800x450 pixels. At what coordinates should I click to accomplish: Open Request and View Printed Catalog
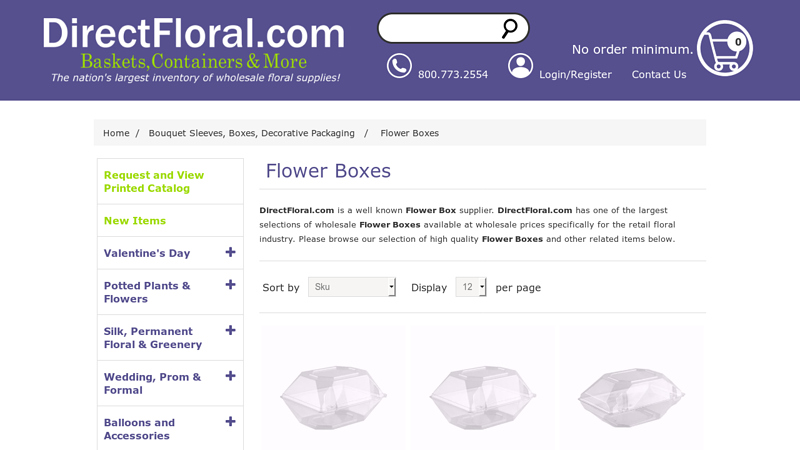coord(154,182)
